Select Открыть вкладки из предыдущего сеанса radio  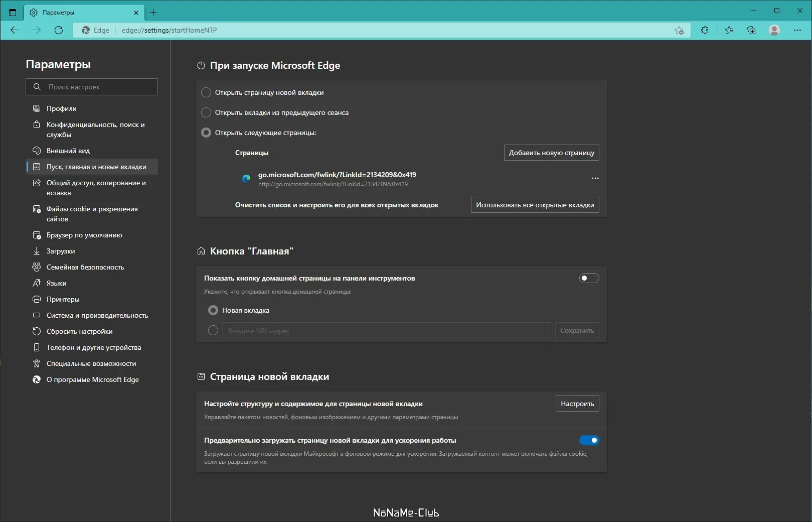coord(206,112)
